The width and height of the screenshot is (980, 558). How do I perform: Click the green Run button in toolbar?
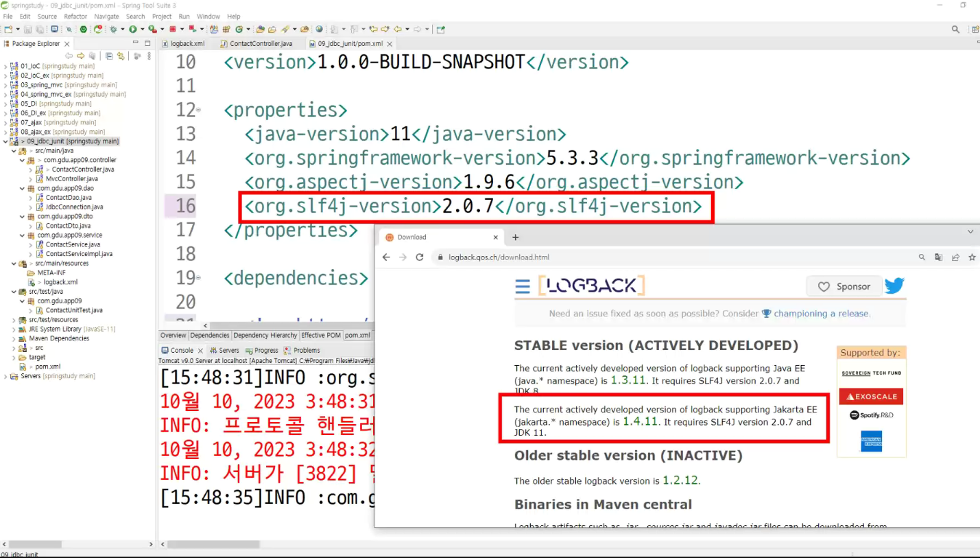point(132,30)
